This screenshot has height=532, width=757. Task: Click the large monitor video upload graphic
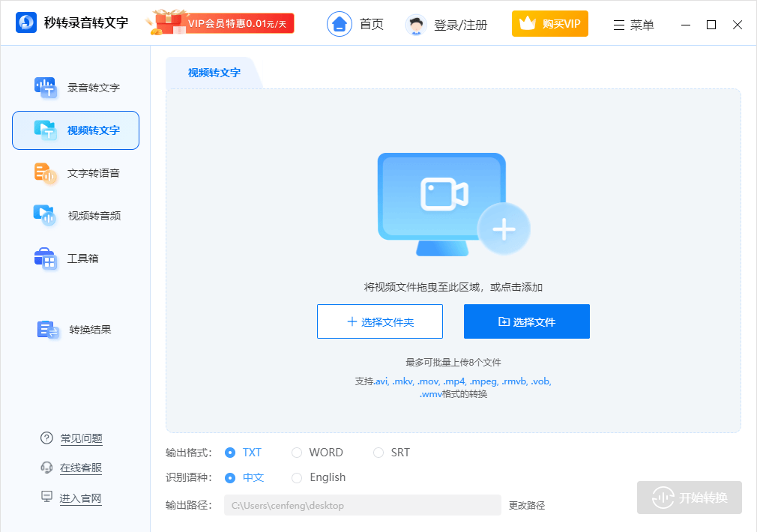pos(441,204)
